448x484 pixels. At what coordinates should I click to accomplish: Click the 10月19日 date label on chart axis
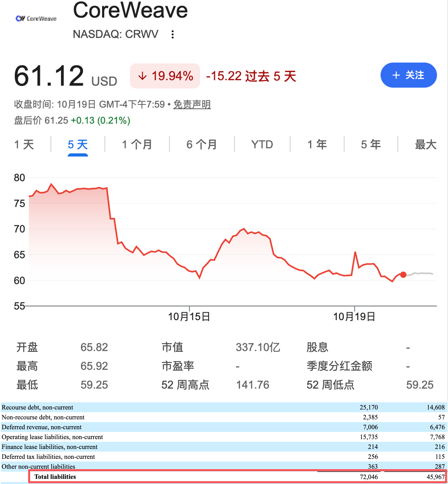354,316
